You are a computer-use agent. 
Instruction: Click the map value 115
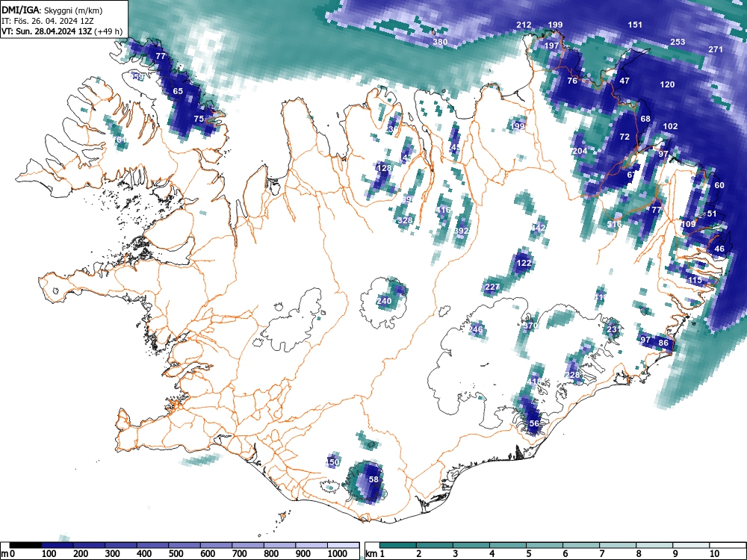coord(695,280)
